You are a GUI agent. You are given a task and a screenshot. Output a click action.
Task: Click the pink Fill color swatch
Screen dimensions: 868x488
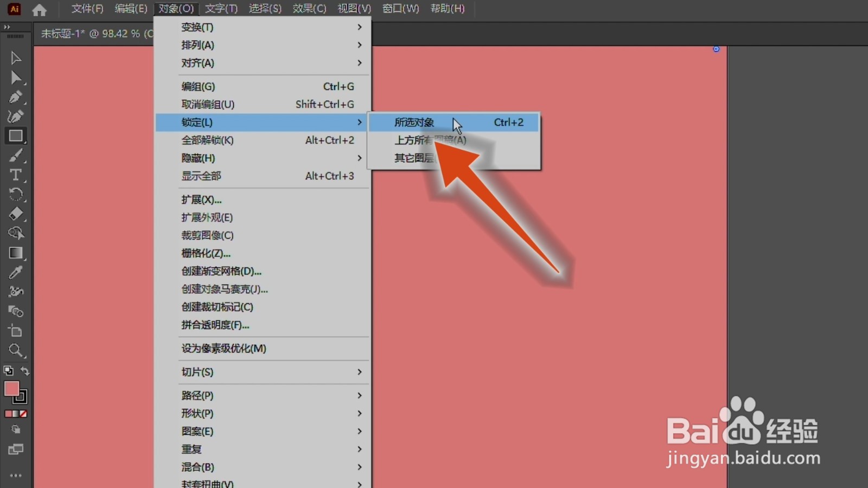coord(11,388)
